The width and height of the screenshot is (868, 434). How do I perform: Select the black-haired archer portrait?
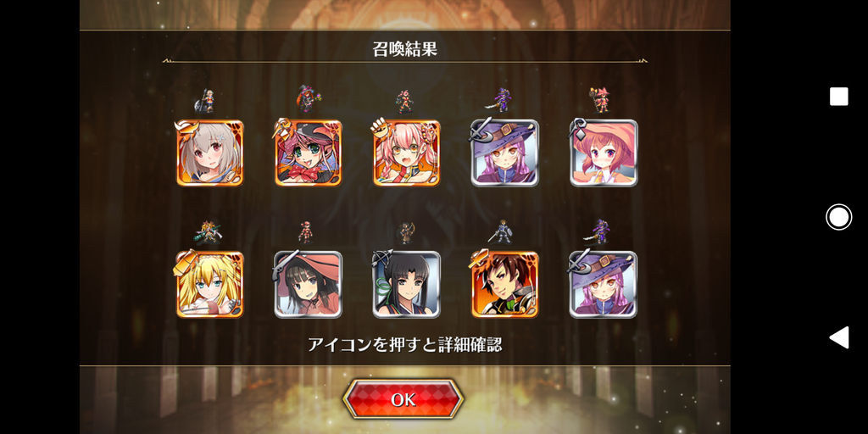(407, 285)
